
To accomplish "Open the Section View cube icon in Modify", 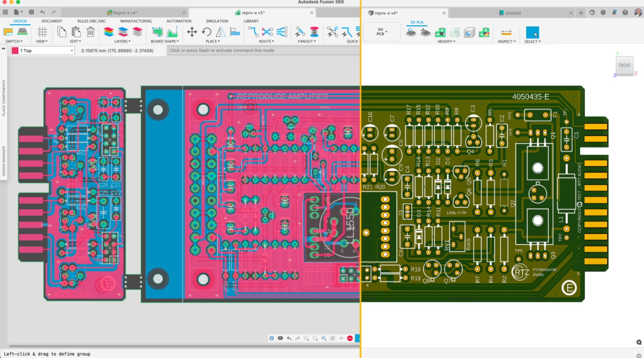I will click(x=469, y=33).
